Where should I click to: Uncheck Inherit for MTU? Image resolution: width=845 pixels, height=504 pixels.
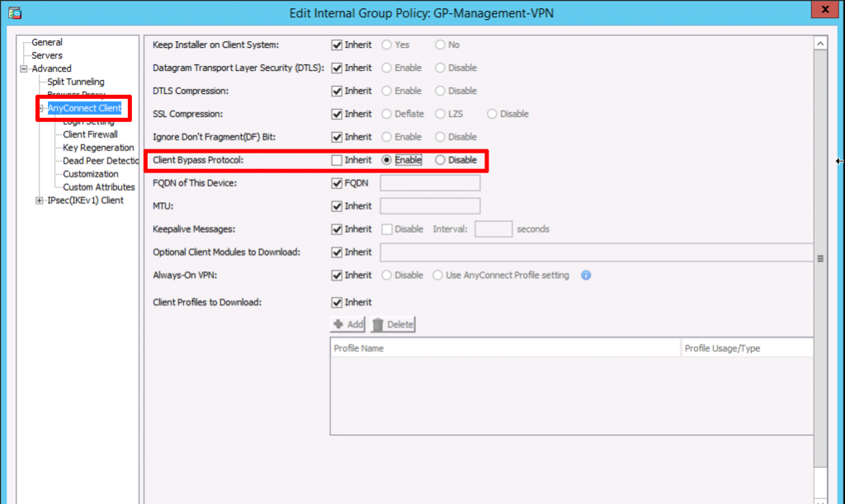[336, 205]
